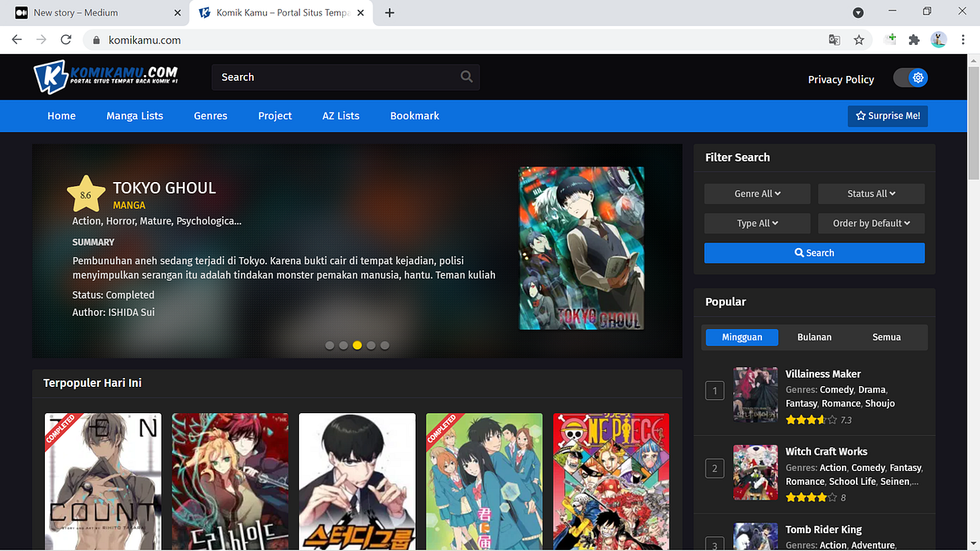Open Witch Craft Works title link
This screenshot has height=551, width=980.
pyautogui.click(x=826, y=451)
